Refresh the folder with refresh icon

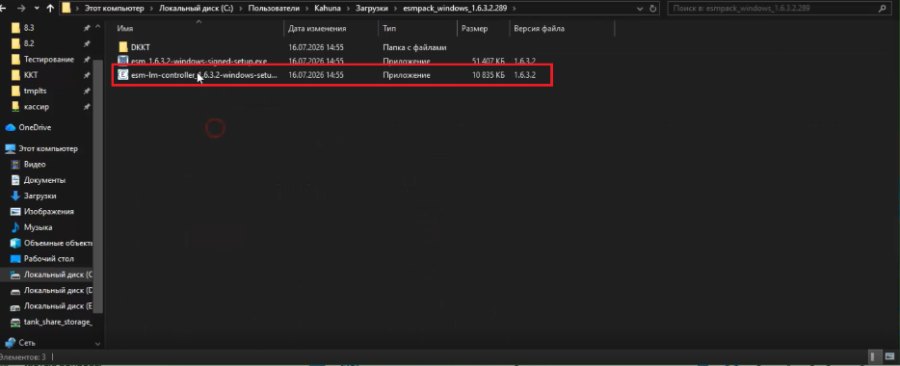[653, 9]
